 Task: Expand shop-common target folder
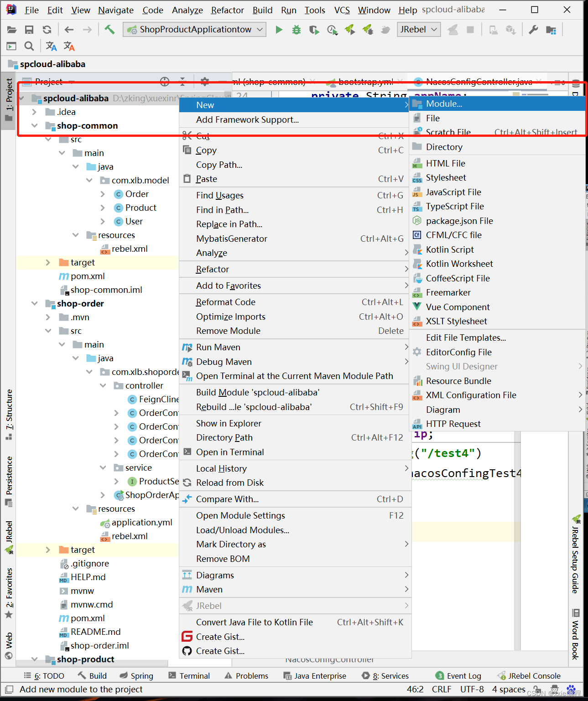tap(48, 262)
